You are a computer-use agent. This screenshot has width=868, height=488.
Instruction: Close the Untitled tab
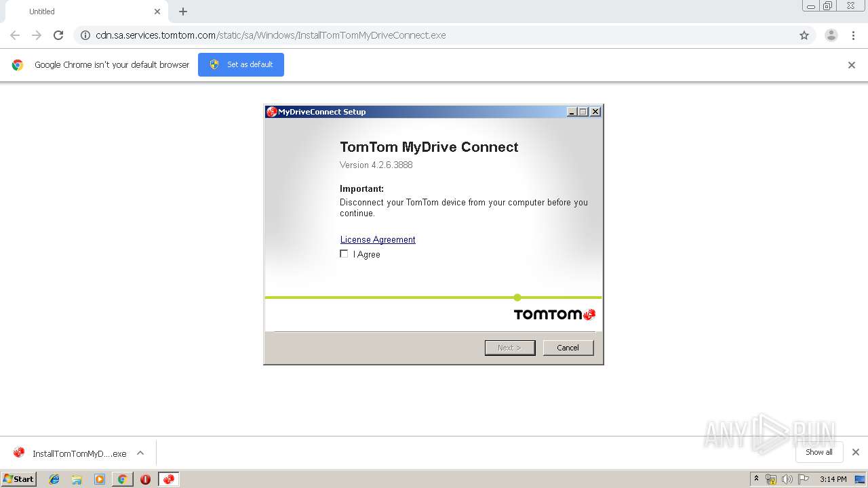[157, 12]
